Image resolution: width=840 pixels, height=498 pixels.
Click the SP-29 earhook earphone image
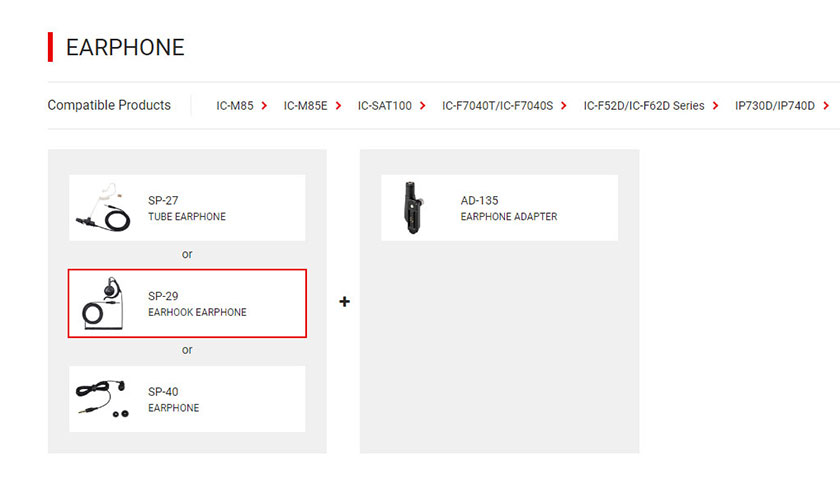point(103,303)
